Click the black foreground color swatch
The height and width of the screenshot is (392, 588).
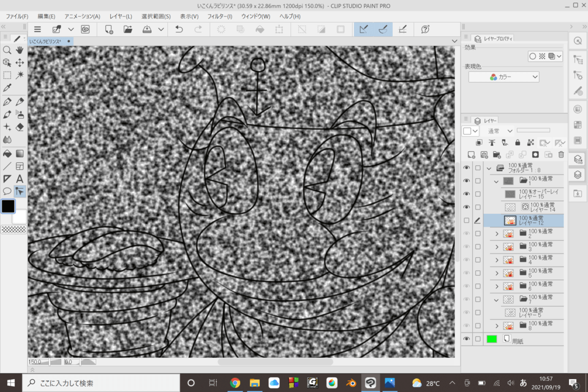pos(8,206)
